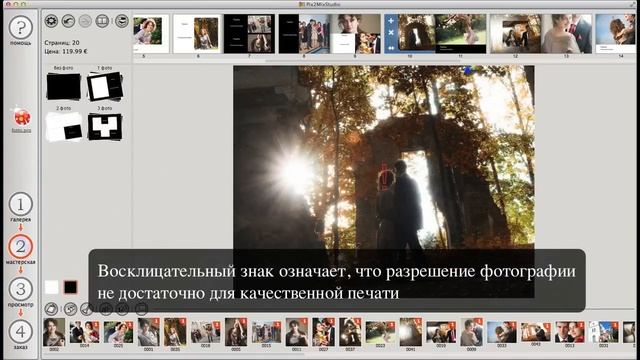Click the open book spread icon
Screen dimensions: 640x360
point(102,21)
